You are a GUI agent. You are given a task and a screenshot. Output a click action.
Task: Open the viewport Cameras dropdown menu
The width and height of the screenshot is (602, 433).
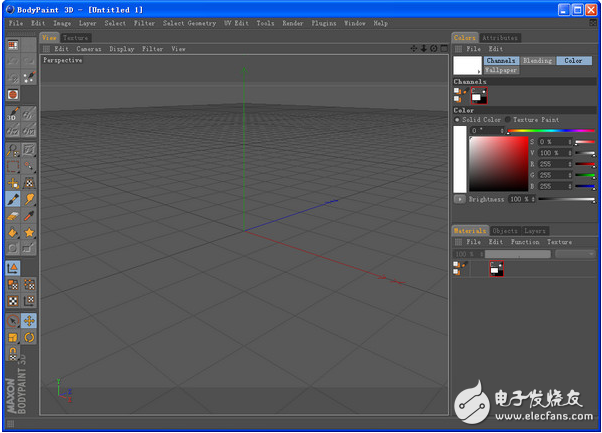[88, 48]
